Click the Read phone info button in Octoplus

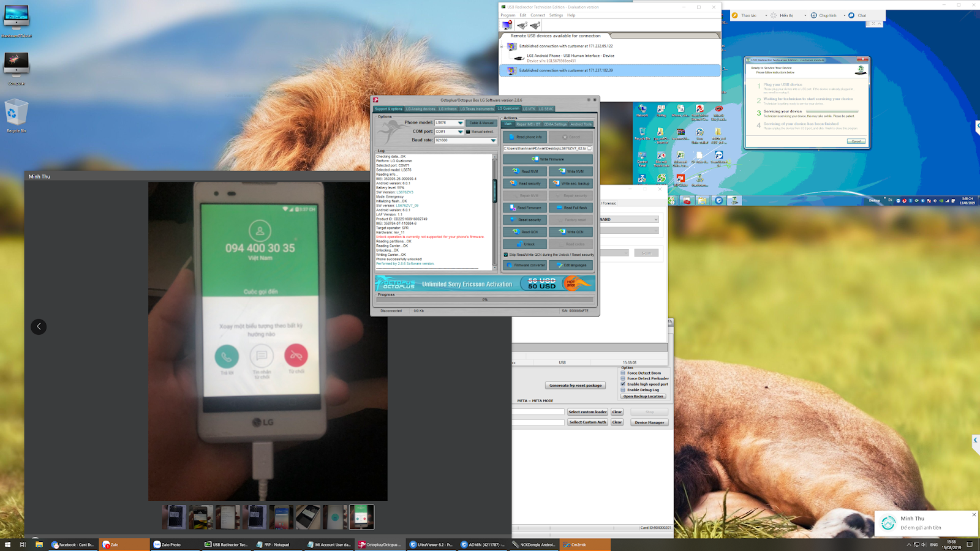(525, 137)
